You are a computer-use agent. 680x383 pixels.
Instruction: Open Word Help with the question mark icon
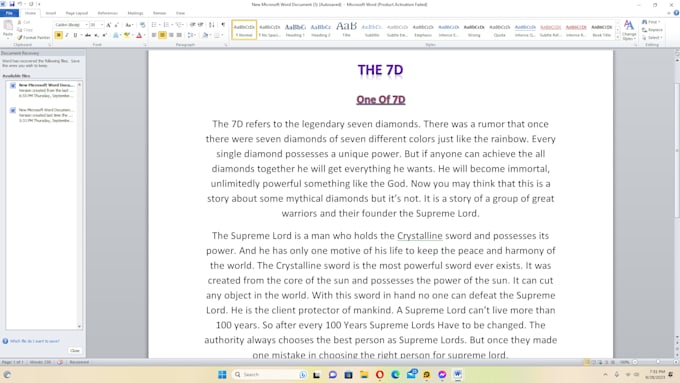click(677, 13)
